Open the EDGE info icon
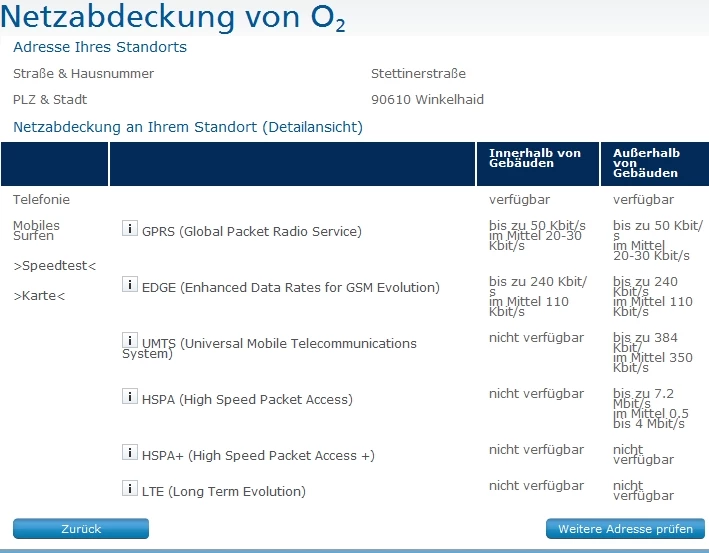The height and width of the screenshot is (553, 709). pos(130,284)
